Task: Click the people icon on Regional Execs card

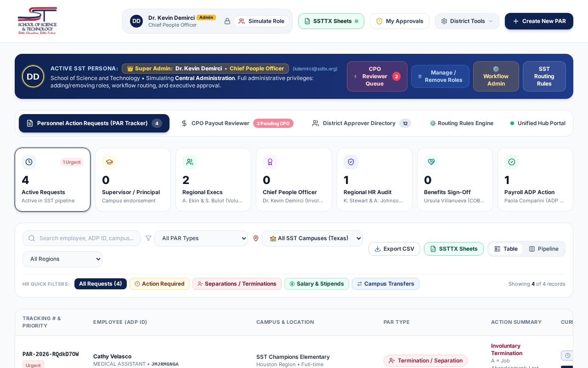Action: tap(190, 162)
